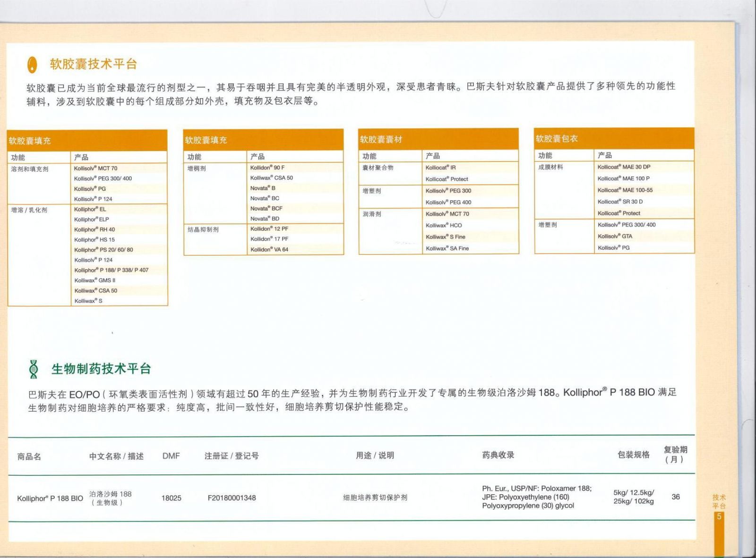
Task: Click the Novata BCF row
Action: pyautogui.click(x=295, y=208)
